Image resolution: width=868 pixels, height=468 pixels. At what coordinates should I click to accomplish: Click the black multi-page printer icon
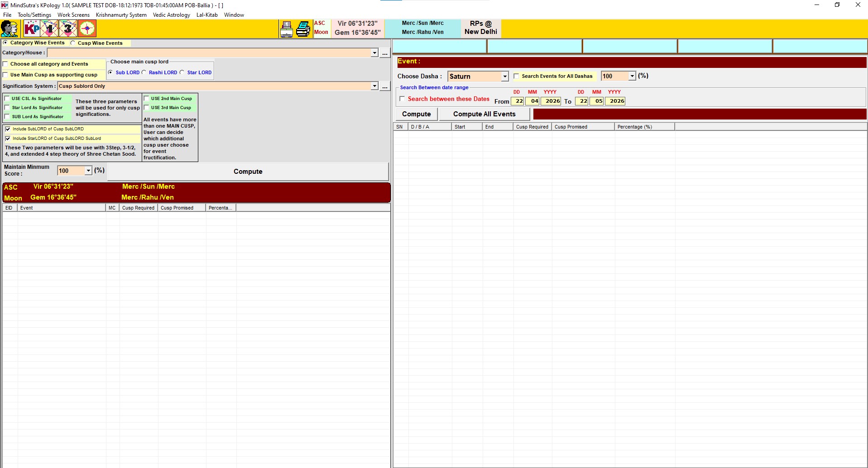coord(303,29)
